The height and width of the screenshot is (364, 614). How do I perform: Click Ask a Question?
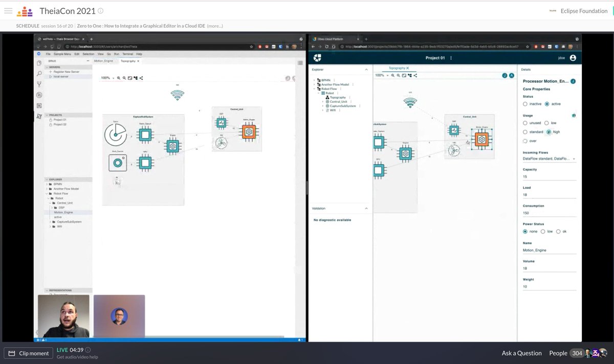coord(521,353)
